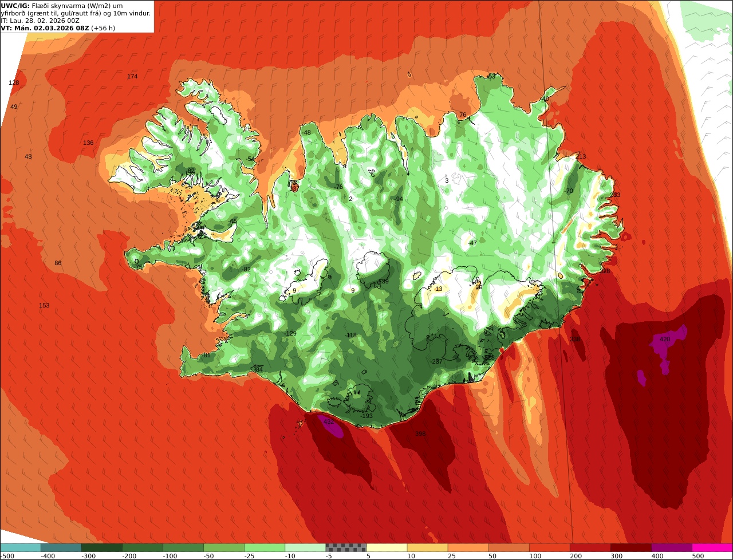Select the 139 value label
This screenshot has height=560, width=733.
coord(384,281)
